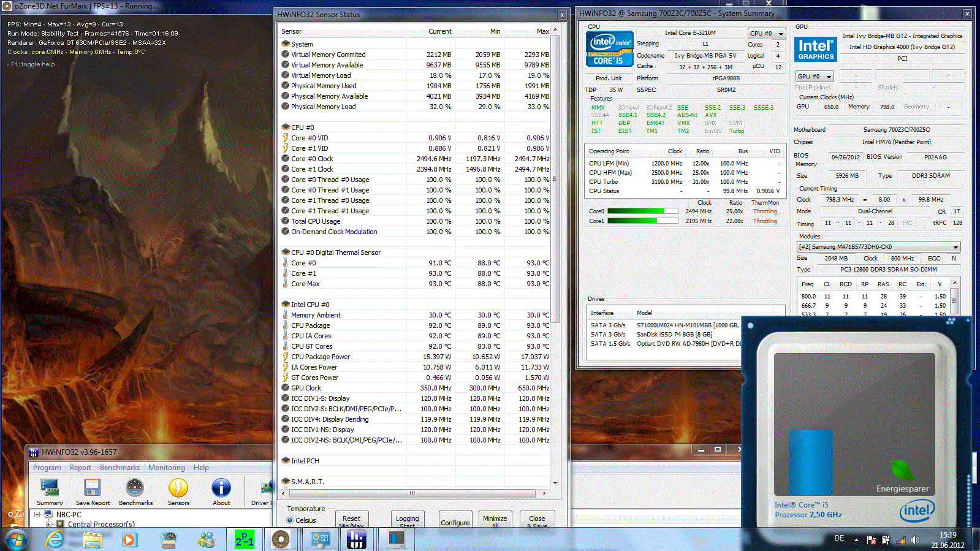Select the S.M.A.R.T. sensor group

tap(416, 482)
